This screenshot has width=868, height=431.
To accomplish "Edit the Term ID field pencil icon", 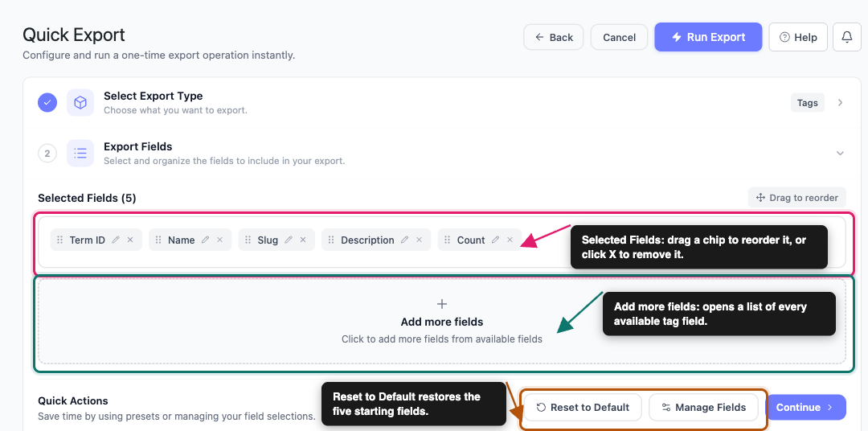I will (116, 240).
